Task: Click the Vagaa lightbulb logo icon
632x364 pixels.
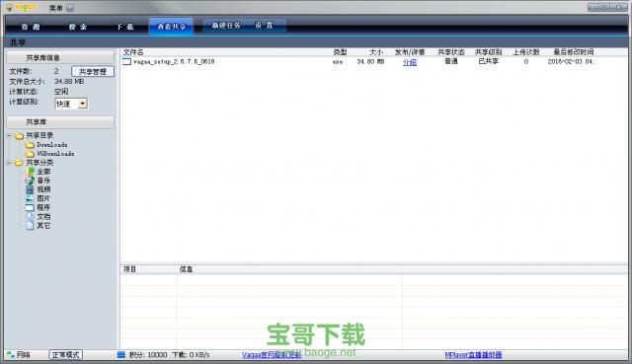Action: coord(10,7)
